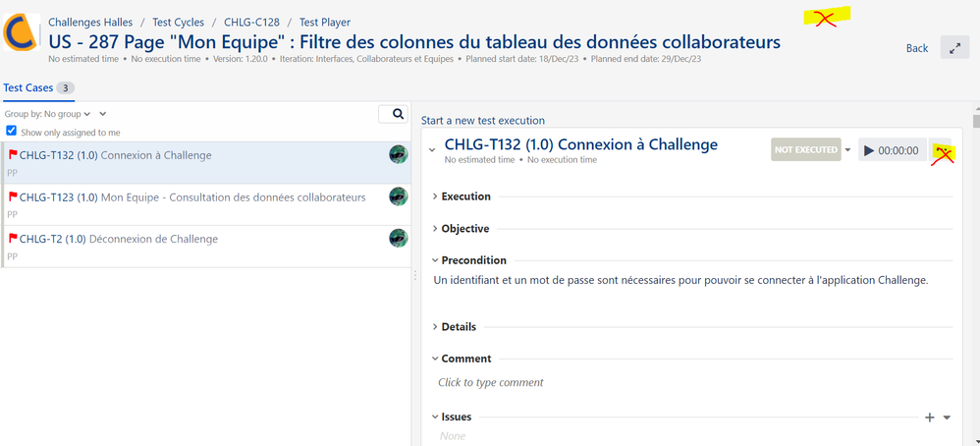Select the Test Cases tab
980x446 pixels.
coord(28,88)
